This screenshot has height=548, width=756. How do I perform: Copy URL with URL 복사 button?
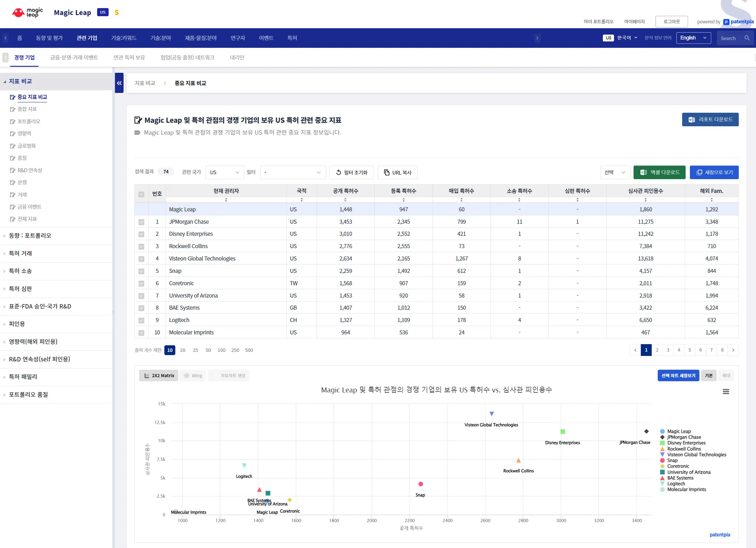click(x=398, y=172)
